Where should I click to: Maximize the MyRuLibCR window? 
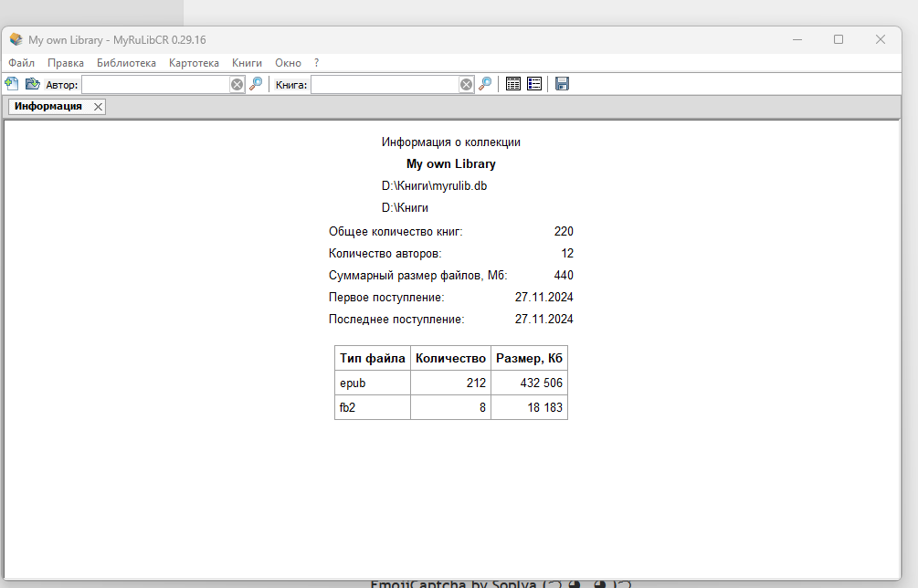(839, 40)
